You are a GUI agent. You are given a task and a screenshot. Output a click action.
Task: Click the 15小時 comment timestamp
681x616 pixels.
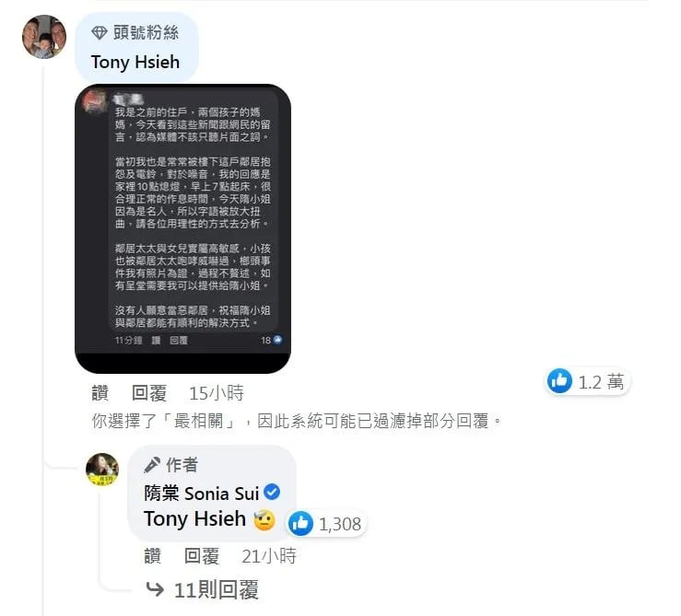(217, 393)
